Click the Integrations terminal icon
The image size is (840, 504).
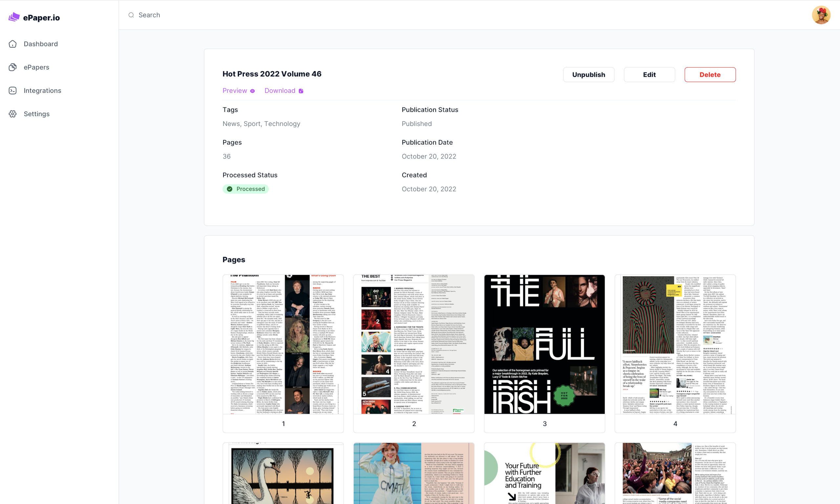[x=12, y=90]
